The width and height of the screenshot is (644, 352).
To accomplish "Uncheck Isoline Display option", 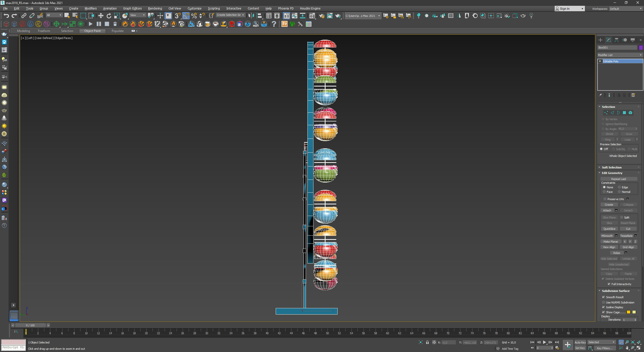I will click(603, 307).
